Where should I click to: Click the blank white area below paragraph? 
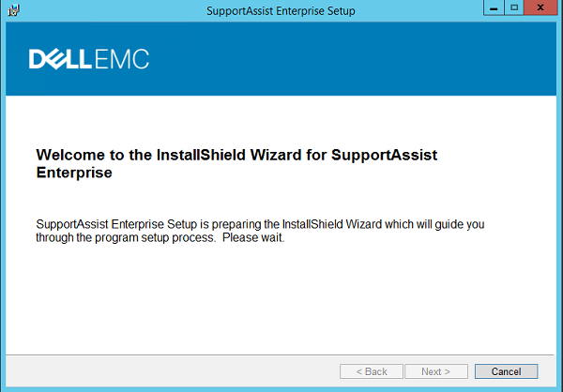click(280, 298)
